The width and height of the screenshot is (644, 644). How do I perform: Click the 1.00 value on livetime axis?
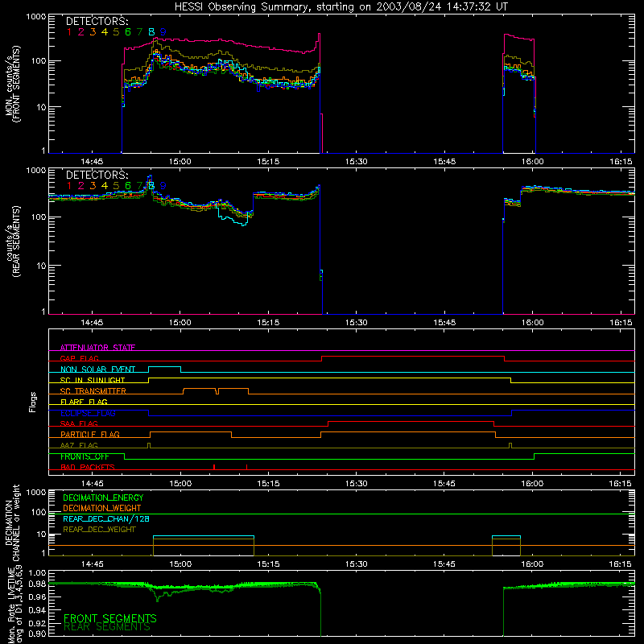click(38, 572)
